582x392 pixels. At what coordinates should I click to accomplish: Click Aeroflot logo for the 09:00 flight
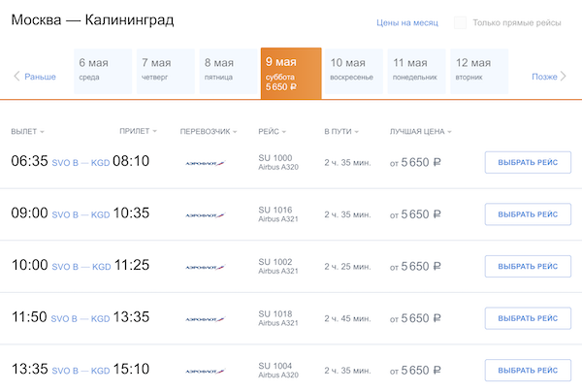click(x=205, y=214)
